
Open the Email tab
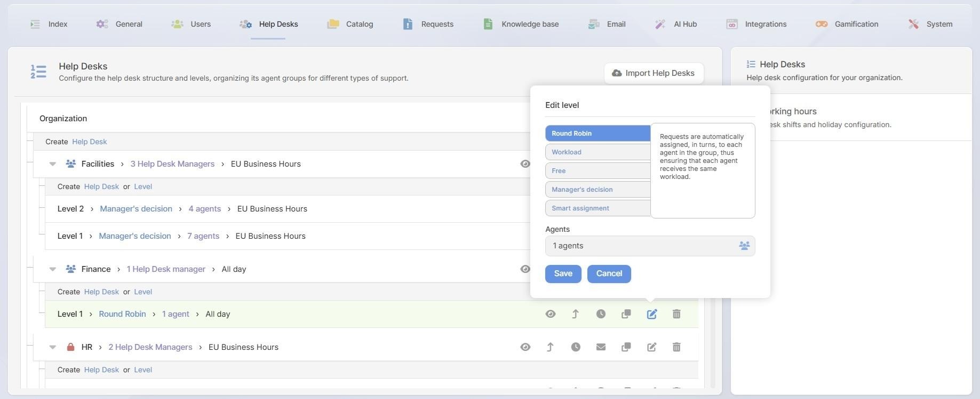607,24
